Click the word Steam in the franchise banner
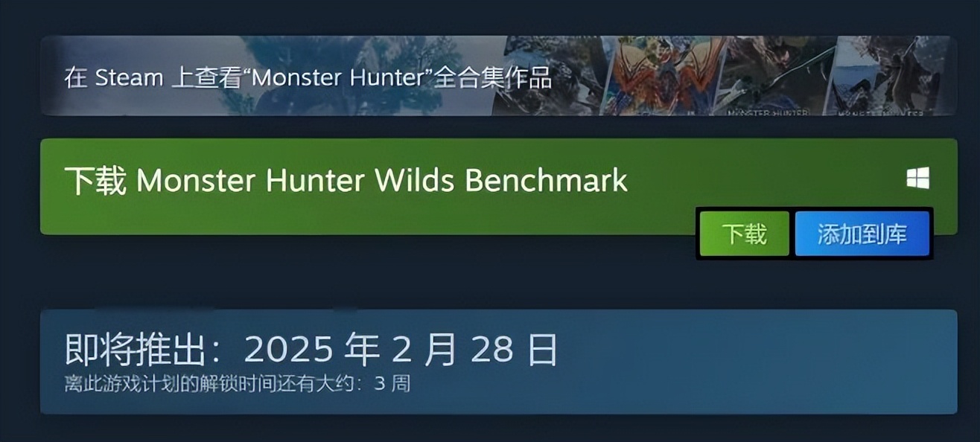Viewport: 980px width, 442px height. tap(130, 77)
